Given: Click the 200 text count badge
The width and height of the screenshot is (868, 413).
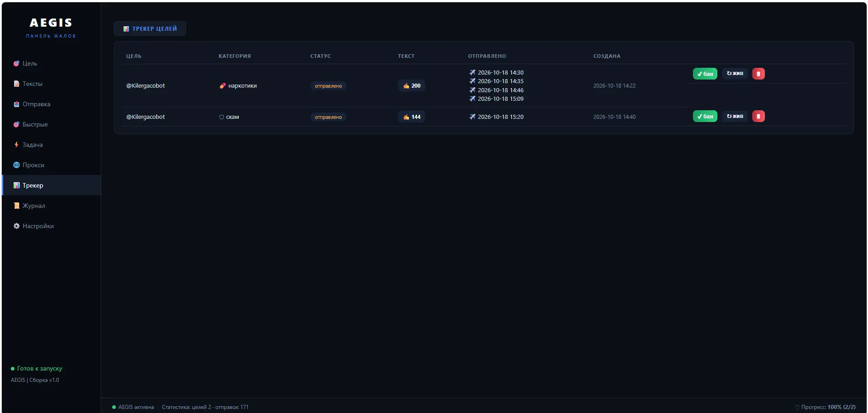Looking at the screenshot, I should pos(412,86).
